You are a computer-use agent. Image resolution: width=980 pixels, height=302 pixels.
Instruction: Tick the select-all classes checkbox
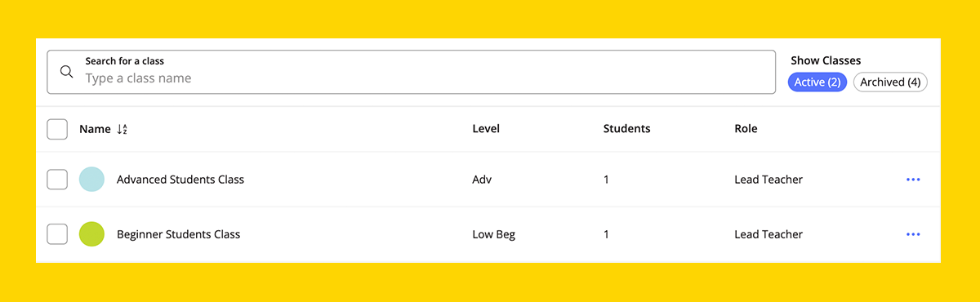click(x=57, y=129)
